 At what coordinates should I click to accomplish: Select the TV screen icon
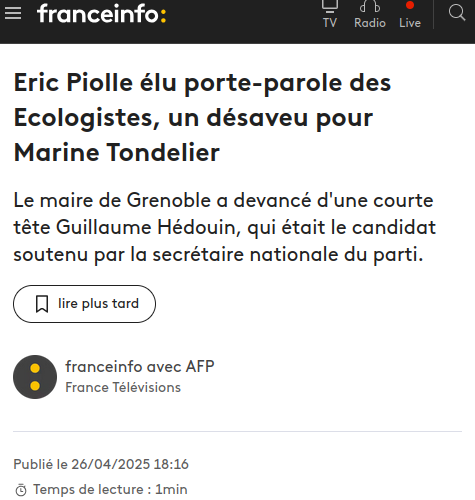330,7
